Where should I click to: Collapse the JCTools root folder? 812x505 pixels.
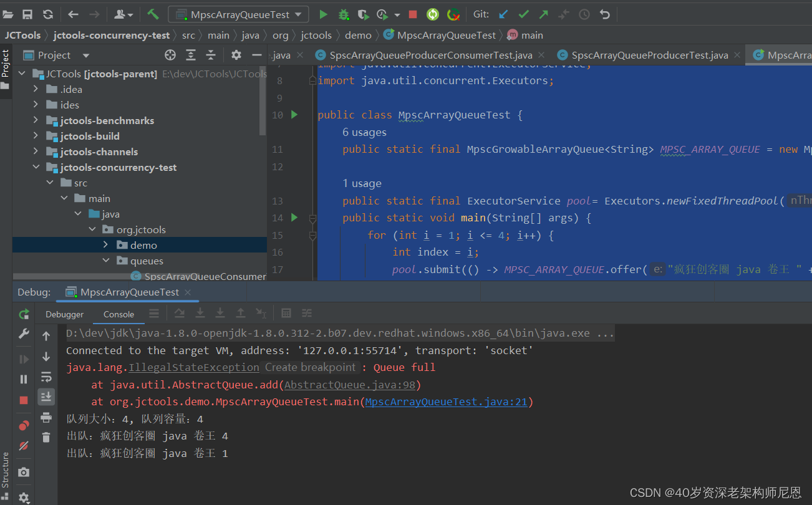click(22, 74)
